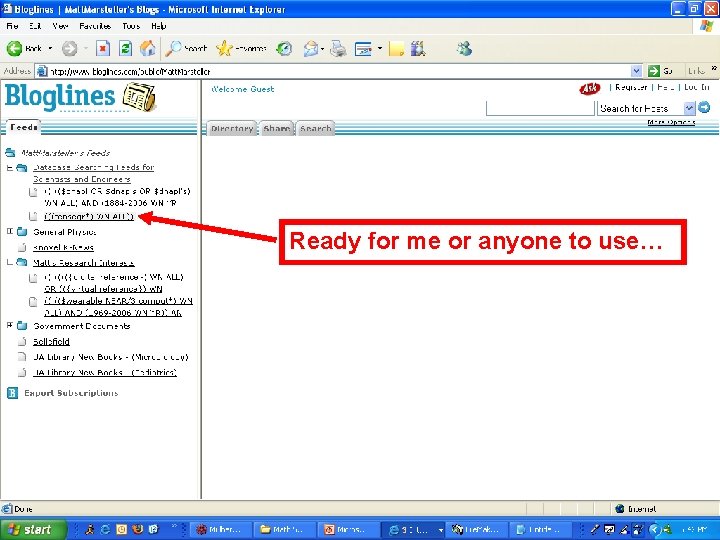Open the address bar dropdown
The image size is (720, 540).
point(636,71)
